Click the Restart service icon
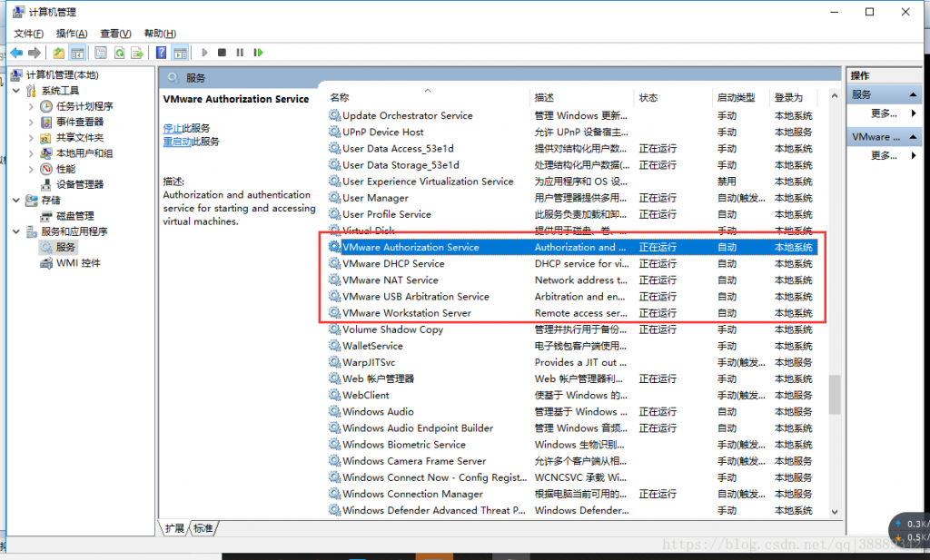The image size is (930, 560). click(258, 53)
